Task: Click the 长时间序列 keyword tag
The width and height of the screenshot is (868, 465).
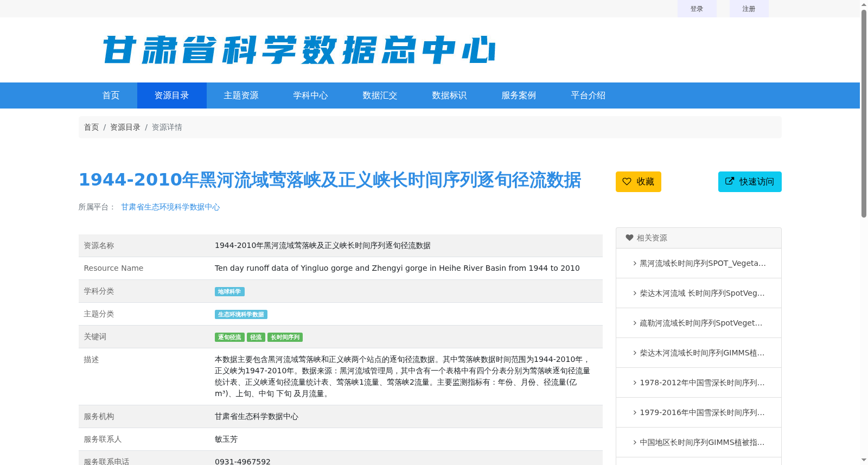Action: click(x=285, y=337)
